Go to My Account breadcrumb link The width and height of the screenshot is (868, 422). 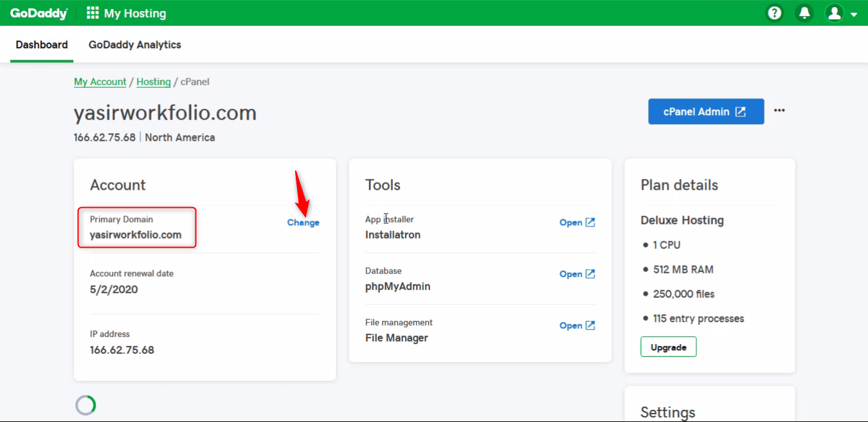(x=100, y=82)
